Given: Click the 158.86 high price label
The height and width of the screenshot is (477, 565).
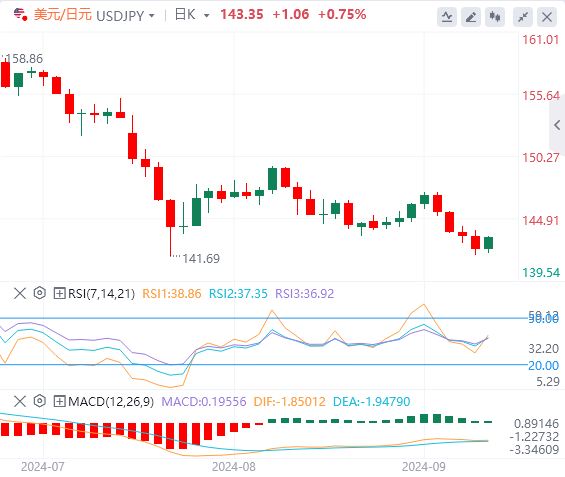Looking at the screenshot, I should (24, 58).
